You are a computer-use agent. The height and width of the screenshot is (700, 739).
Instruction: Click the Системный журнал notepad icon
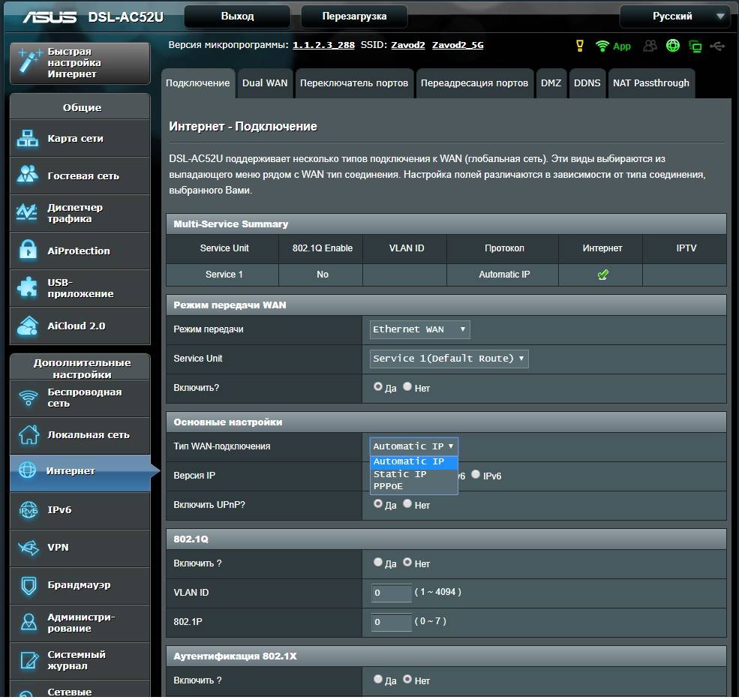click(29, 660)
